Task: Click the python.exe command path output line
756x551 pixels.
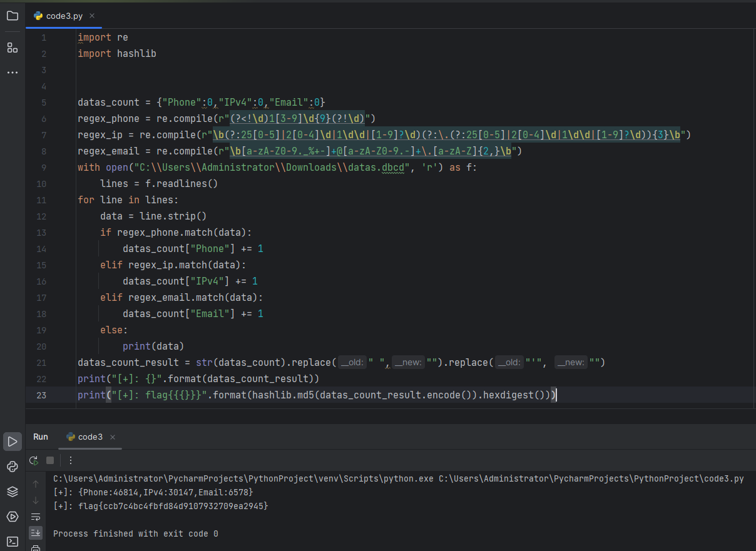Action: click(399, 479)
